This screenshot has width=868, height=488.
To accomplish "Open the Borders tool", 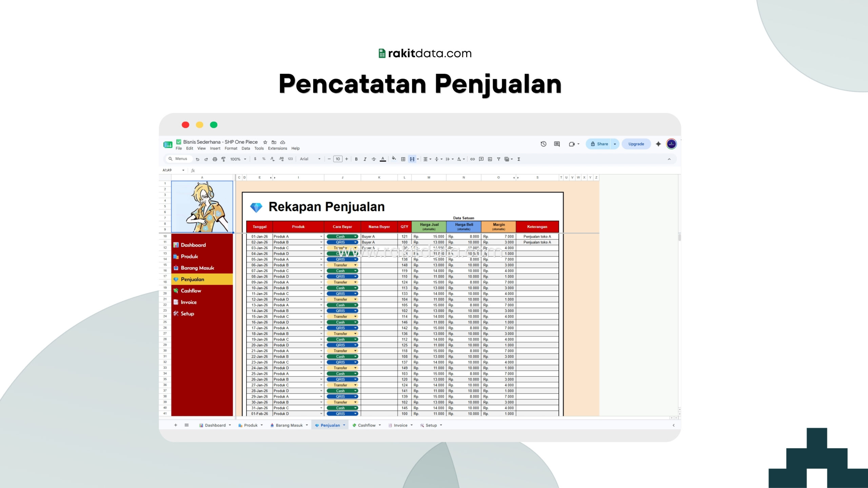I will click(403, 159).
